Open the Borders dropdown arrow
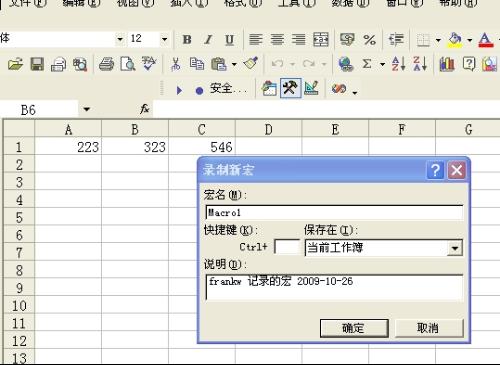 point(438,40)
